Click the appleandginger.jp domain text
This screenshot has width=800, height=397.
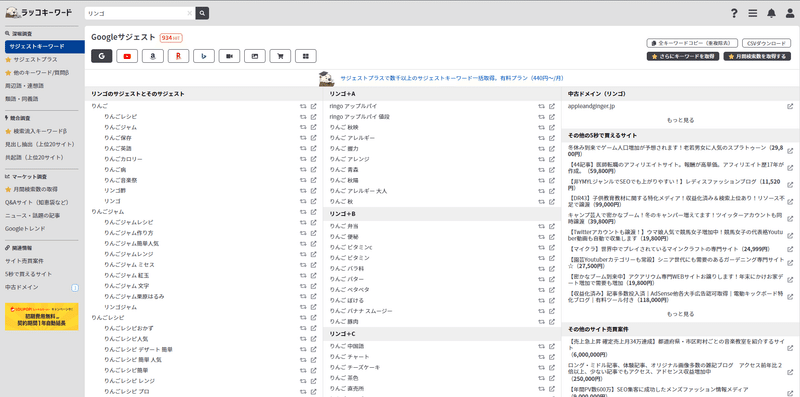click(591, 106)
